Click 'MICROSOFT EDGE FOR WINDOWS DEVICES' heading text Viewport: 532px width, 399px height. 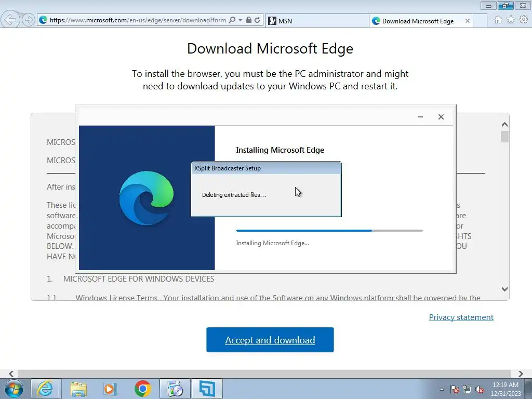point(138,279)
